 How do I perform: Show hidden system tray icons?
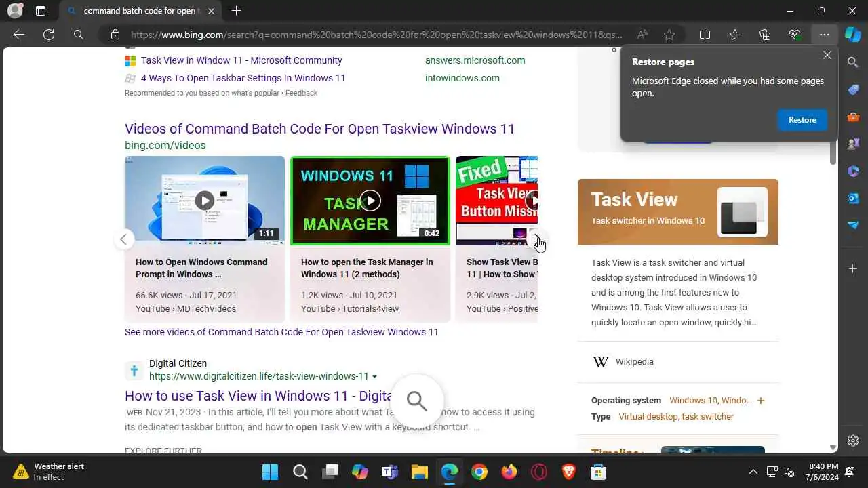point(753,472)
